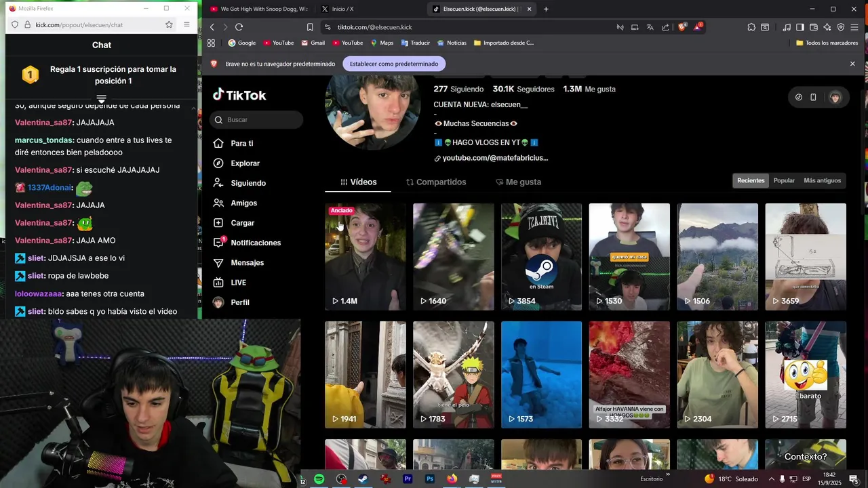Screen dimensions: 868x488
Task: Open the Brave hamburger main menu
Action: click(854, 27)
